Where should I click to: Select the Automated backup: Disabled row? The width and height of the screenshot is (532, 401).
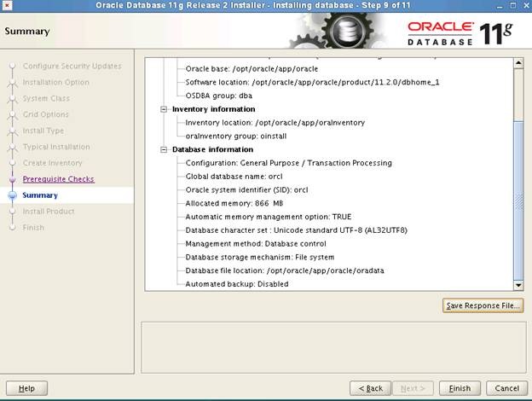pyautogui.click(x=237, y=284)
